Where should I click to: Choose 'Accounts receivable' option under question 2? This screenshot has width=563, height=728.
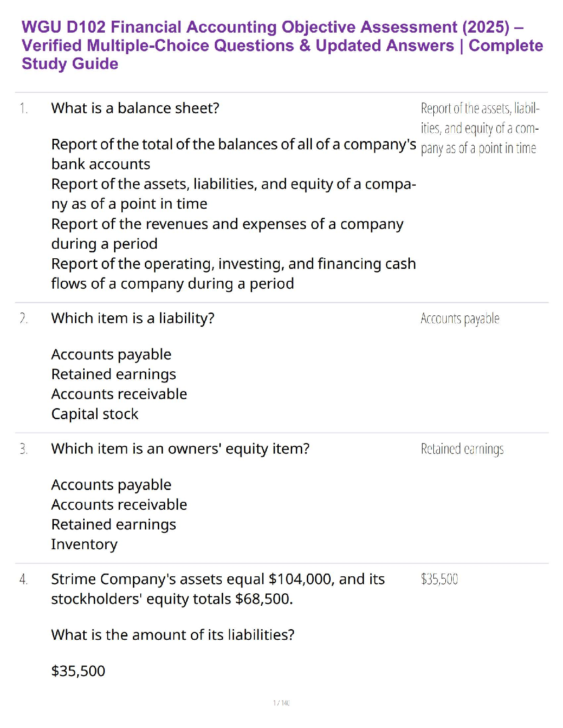coord(119,394)
